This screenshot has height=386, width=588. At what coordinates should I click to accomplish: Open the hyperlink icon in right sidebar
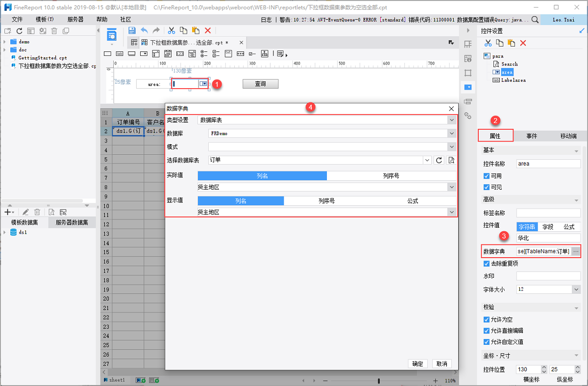click(x=467, y=116)
